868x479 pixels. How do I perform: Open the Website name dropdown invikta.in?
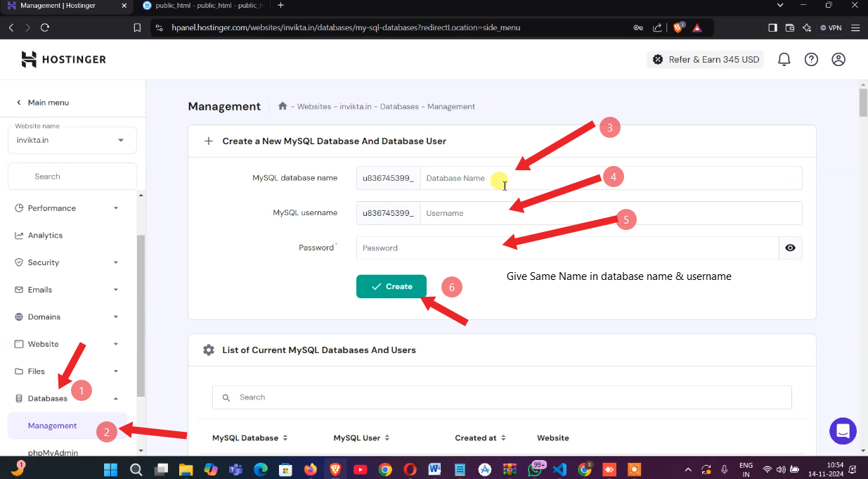coord(72,140)
